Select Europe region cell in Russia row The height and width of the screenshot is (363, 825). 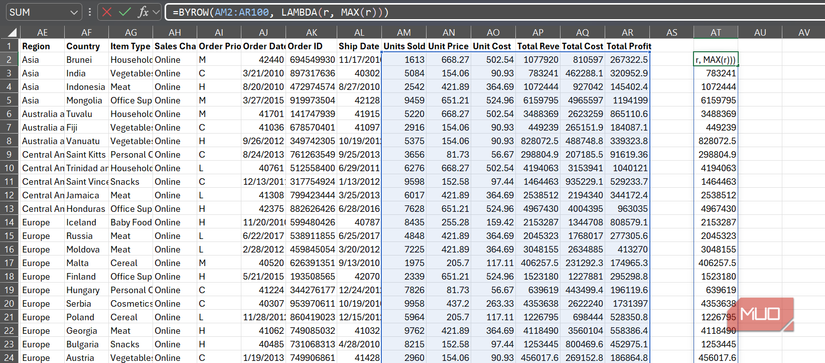[x=42, y=236]
